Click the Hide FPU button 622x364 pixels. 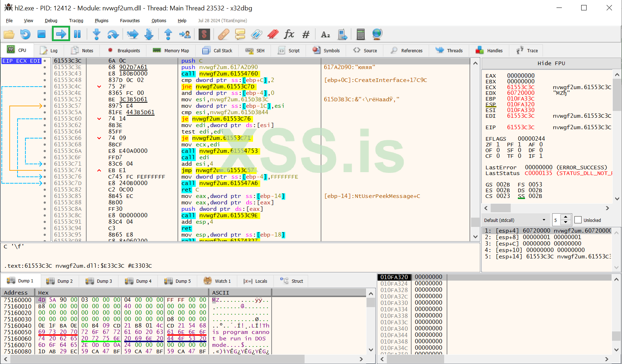pyautogui.click(x=551, y=63)
